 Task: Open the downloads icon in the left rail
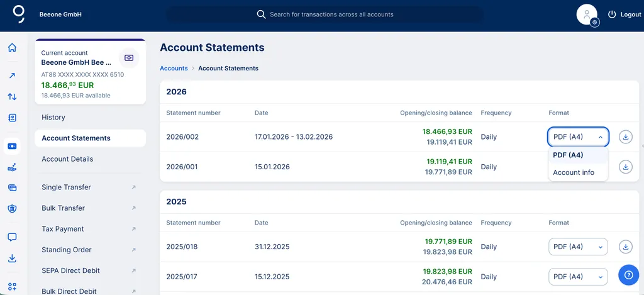13,259
